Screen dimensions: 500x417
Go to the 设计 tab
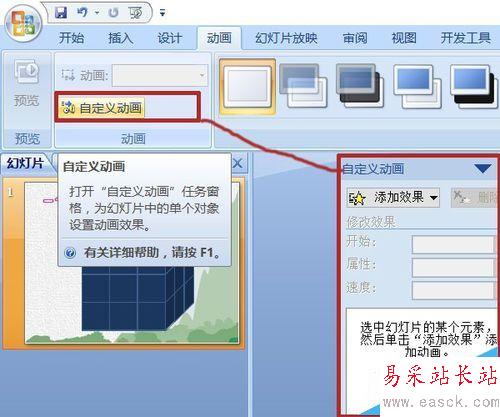click(170, 38)
